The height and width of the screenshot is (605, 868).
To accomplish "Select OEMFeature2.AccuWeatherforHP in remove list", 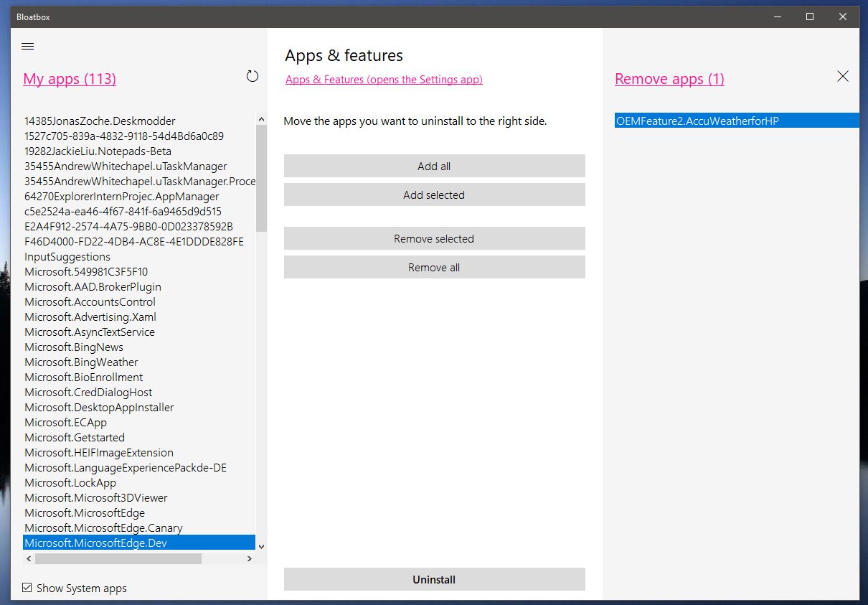I will point(737,121).
